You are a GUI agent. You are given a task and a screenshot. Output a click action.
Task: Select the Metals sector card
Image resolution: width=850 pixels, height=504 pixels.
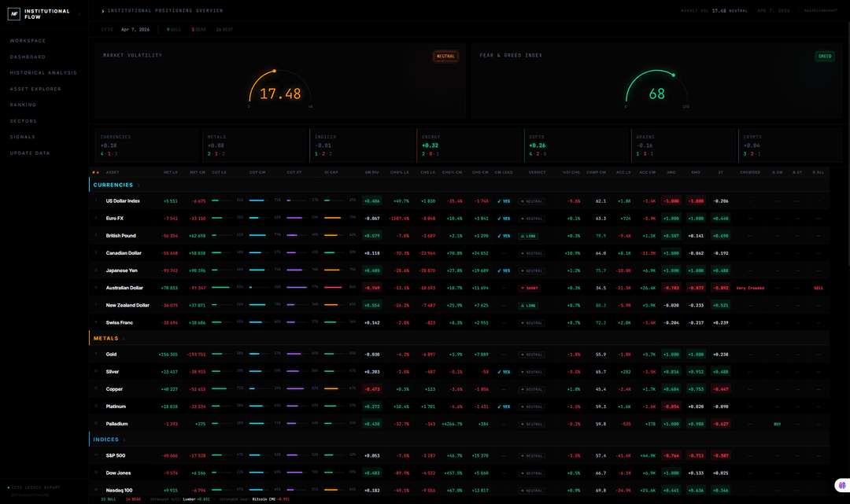[253, 145]
